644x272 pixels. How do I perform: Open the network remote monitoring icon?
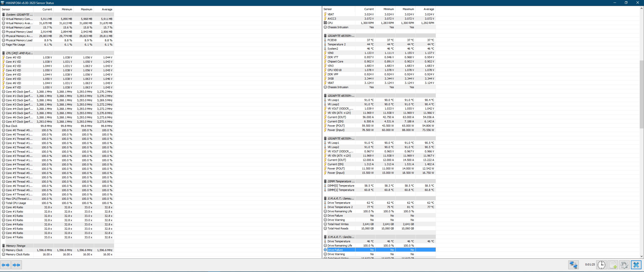[573, 265]
